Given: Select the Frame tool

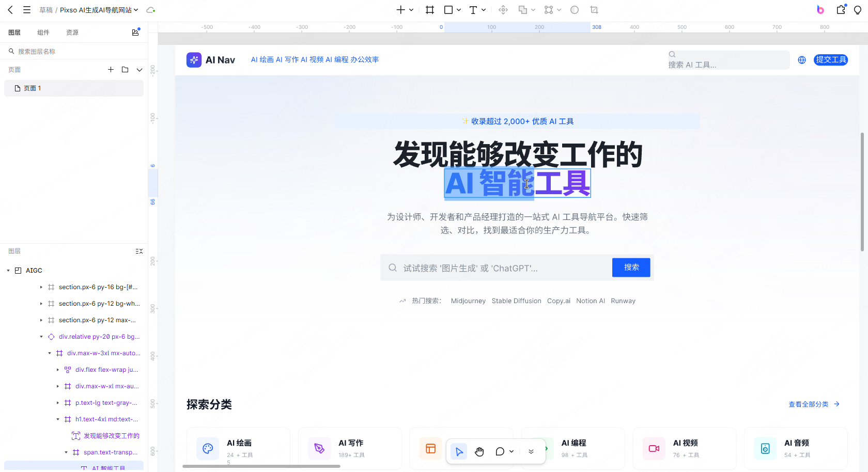Looking at the screenshot, I should [x=430, y=10].
